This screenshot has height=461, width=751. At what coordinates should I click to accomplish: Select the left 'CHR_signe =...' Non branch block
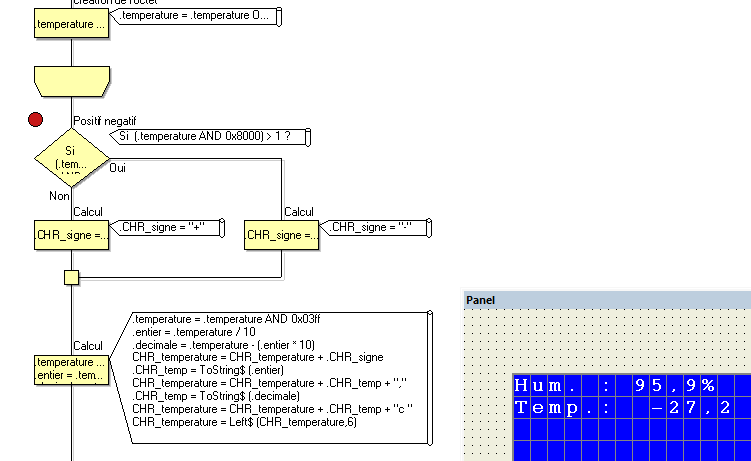(71, 235)
